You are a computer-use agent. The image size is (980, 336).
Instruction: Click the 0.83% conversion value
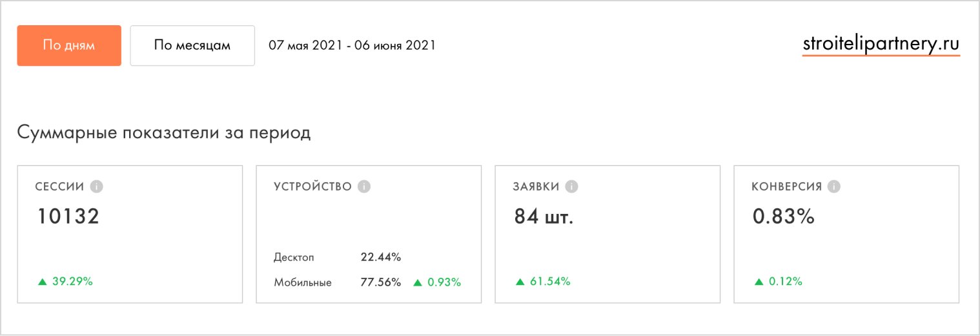783,216
